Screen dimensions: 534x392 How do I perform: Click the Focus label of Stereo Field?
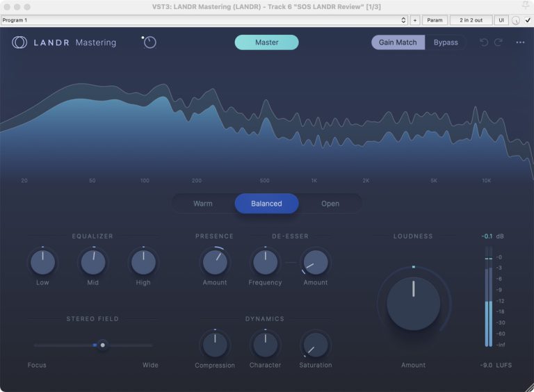[37, 365]
